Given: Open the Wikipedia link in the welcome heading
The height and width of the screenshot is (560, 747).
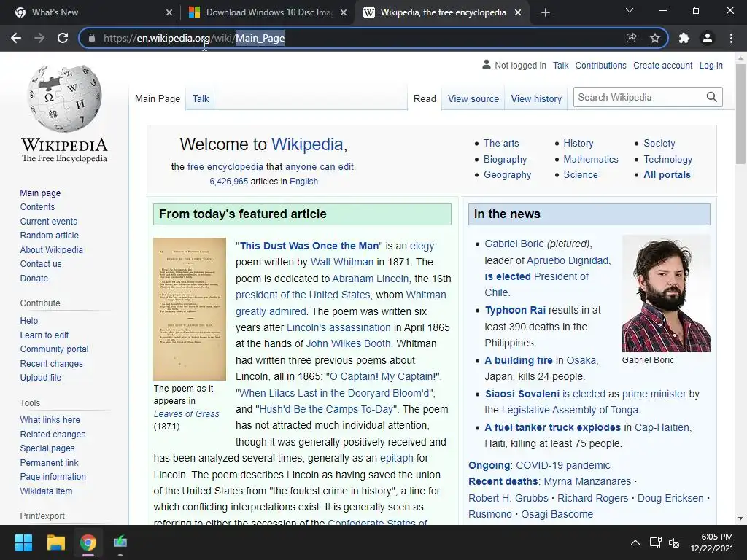Looking at the screenshot, I should point(307,144).
